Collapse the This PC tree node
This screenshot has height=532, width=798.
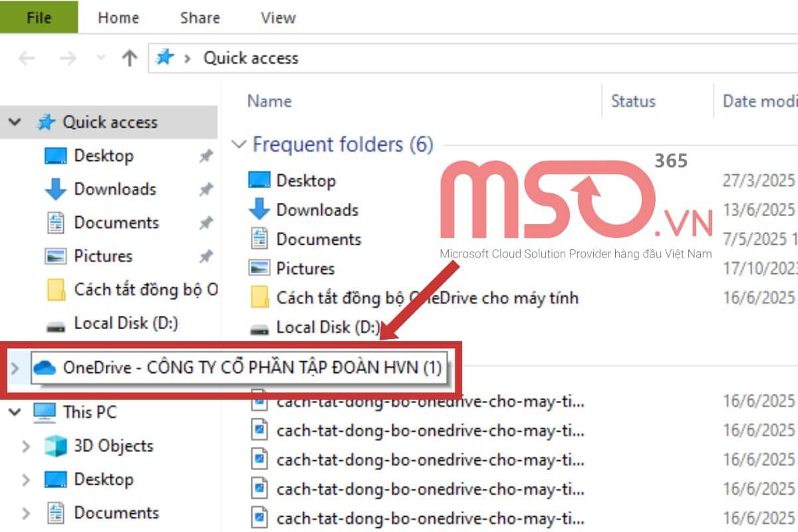(15, 412)
